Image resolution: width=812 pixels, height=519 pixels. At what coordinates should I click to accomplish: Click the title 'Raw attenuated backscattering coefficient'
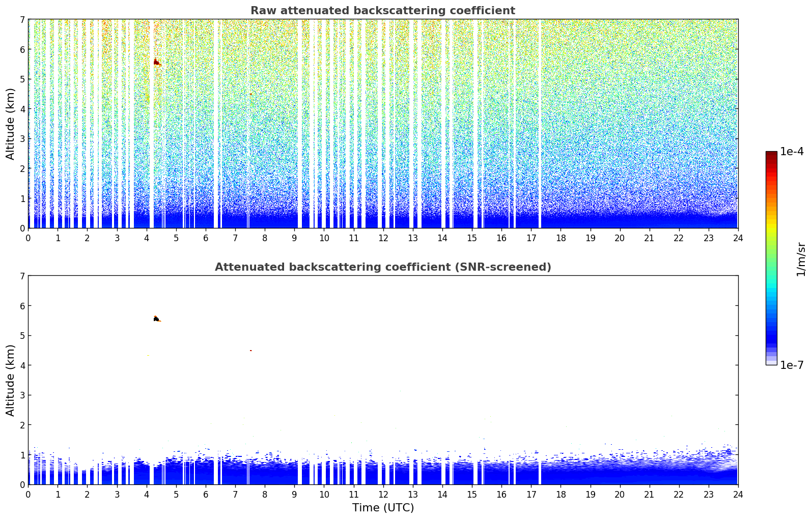[x=383, y=11]
